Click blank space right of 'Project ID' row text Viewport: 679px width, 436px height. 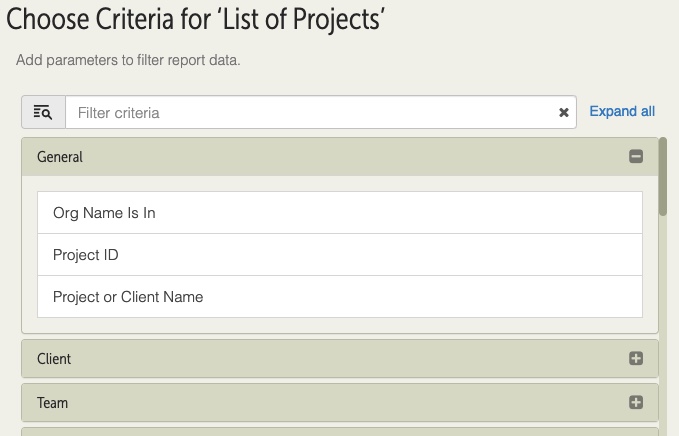[x=381, y=255]
